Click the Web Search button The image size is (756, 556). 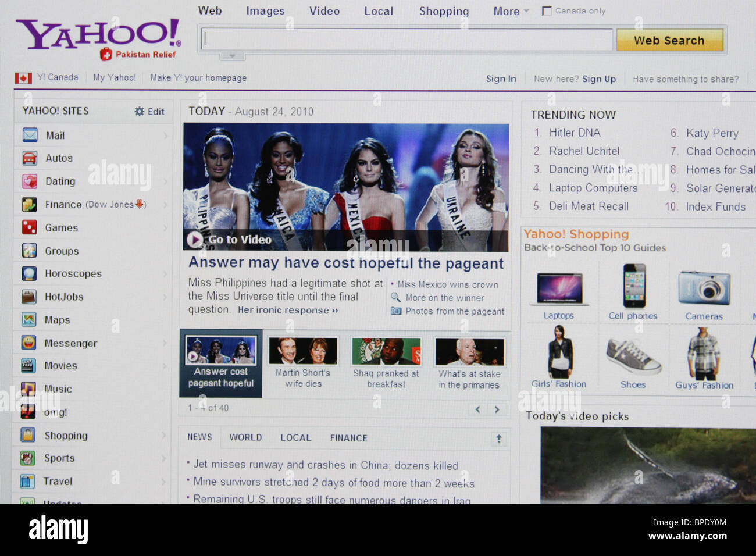tap(669, 40)
